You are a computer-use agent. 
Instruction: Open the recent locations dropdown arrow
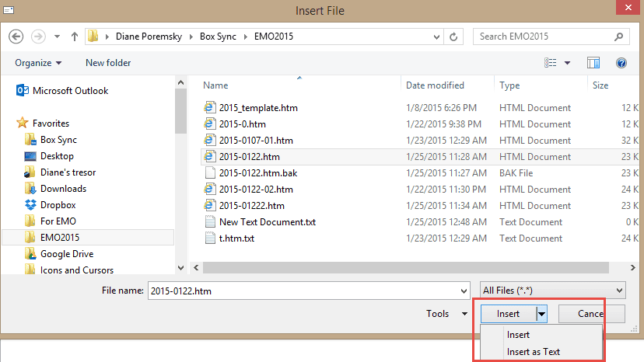point(57,37)
